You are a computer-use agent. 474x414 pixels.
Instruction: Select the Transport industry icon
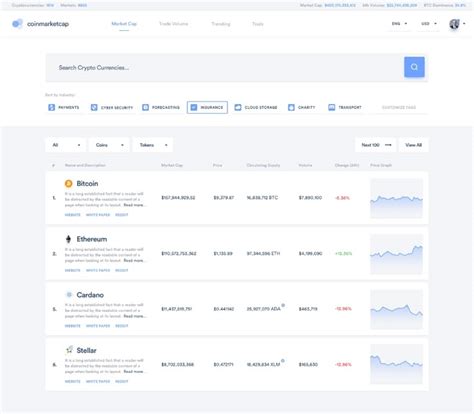point(332,107)
